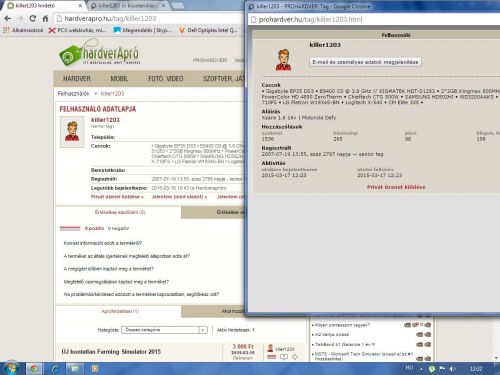Click the hardverApró logo
This screenshot has width=500, height=375.
tap(99, 53)
